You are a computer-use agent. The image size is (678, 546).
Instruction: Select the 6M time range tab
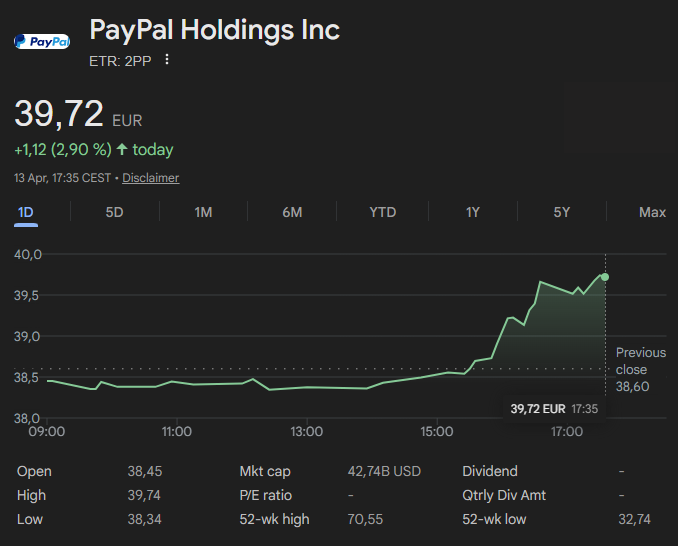click(292, 212)
